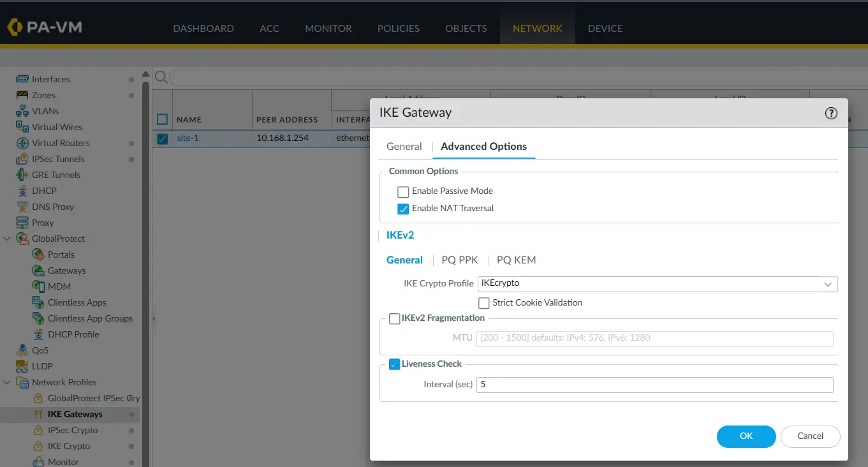Click the VLANs sidebar icon

click(22, 111)
